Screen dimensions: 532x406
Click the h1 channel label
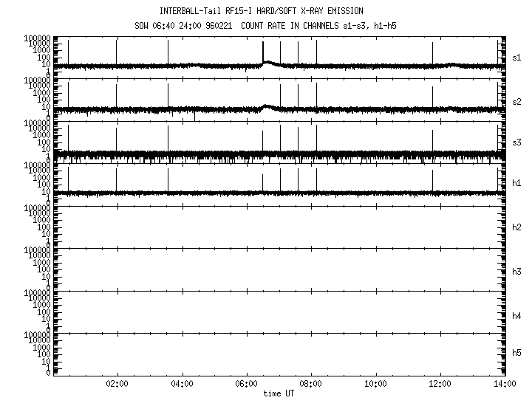click(516, 183)
